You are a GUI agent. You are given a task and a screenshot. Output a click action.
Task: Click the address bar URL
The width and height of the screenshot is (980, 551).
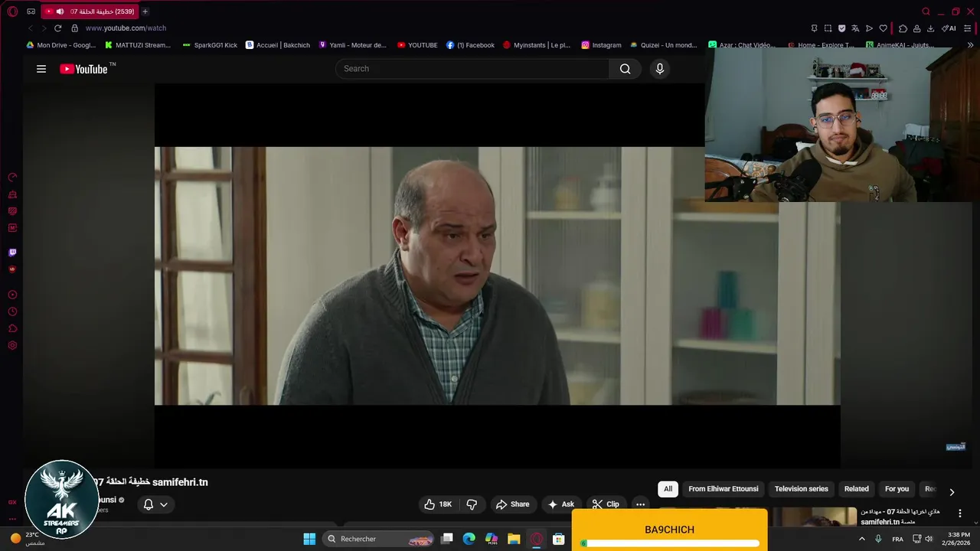tap(126, 28)
